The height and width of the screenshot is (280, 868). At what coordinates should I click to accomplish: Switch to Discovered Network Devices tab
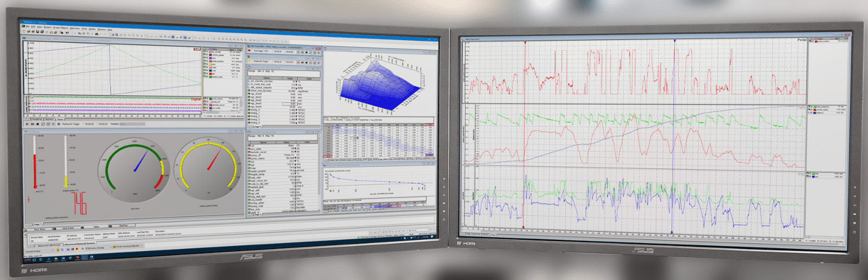(x=79, y=244)
